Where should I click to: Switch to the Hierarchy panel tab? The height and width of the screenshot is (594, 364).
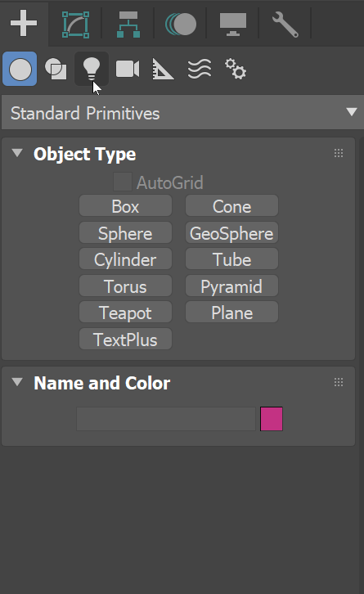point(128,25)
